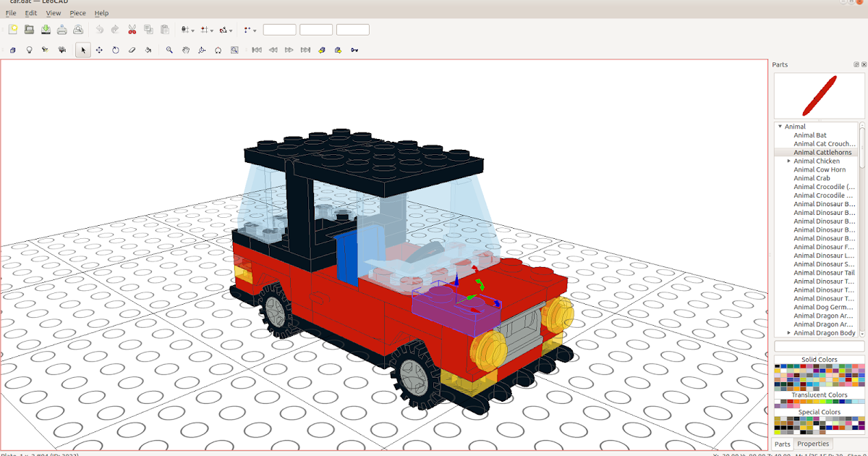Switch to the Parts tab
868x456 pixels.
783,444
